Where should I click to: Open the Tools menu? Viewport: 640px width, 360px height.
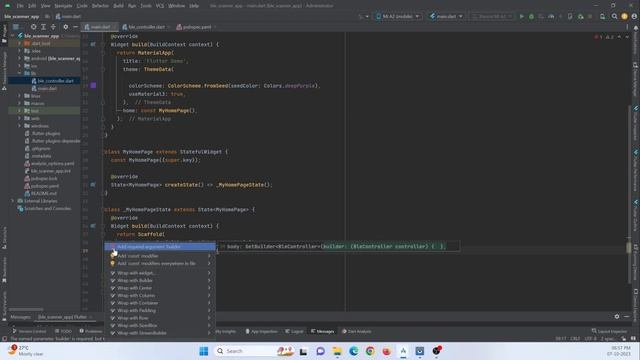[146, 6]
